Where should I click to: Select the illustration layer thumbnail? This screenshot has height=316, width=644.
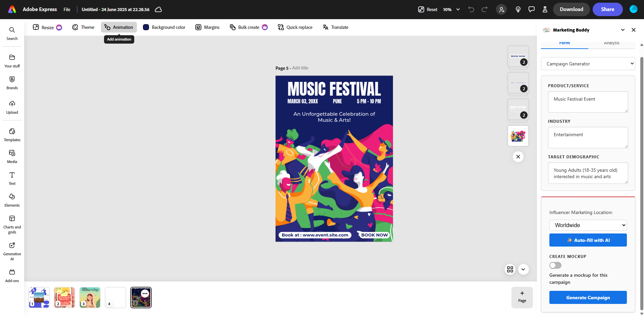[518, 136]
